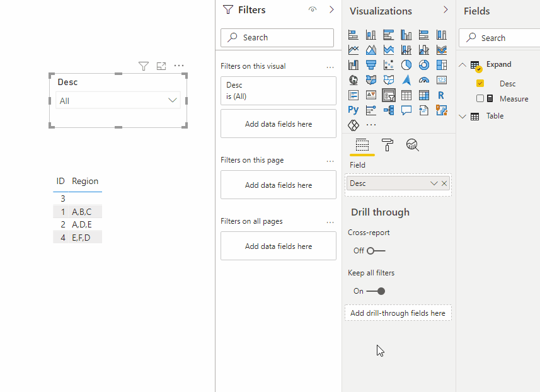Open Filters on this visual options
The height and width of the screenshot is (392, 540).
(x=330, y=67)
